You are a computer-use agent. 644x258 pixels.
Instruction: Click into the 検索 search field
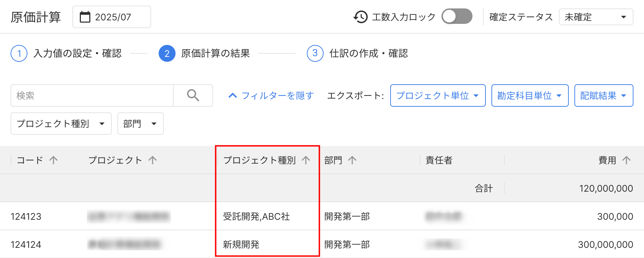click(92, 95)
